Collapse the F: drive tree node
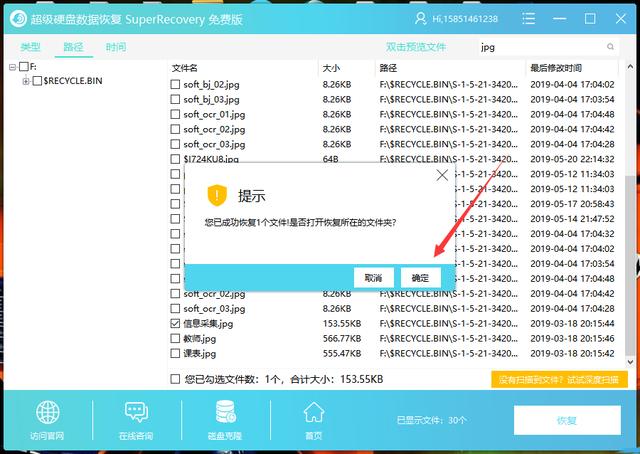 (13, 67)
